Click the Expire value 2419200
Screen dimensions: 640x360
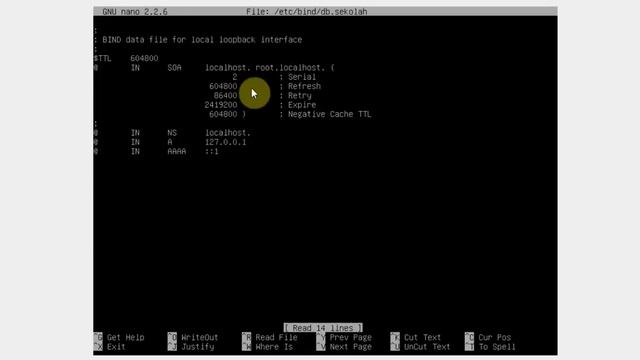221,105
